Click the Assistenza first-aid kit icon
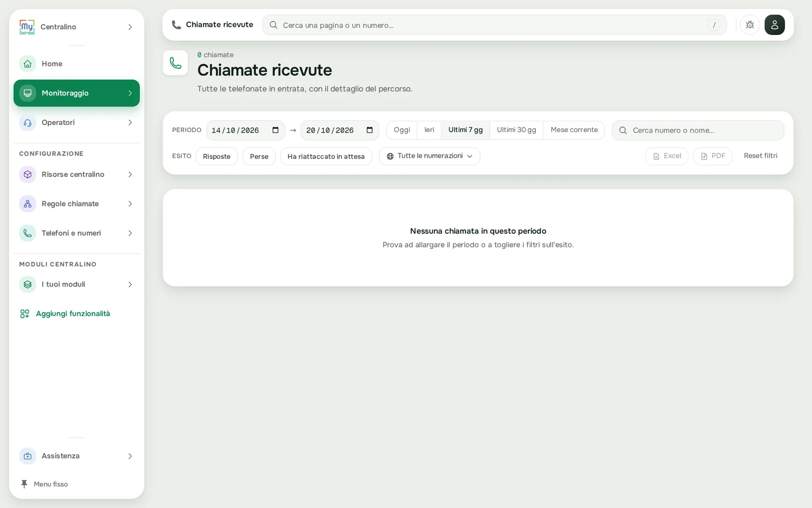 click(27, 456)
